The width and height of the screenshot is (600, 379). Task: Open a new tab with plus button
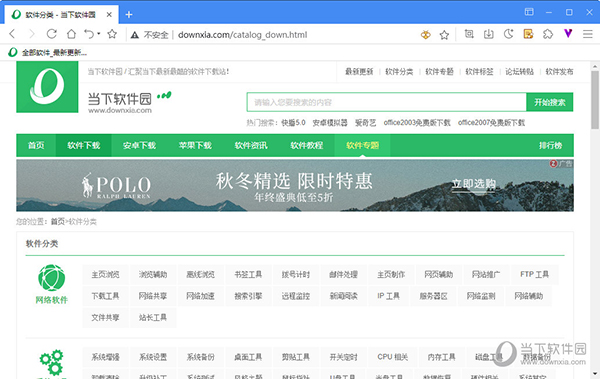pyautogui.click(x=129, y=15)
